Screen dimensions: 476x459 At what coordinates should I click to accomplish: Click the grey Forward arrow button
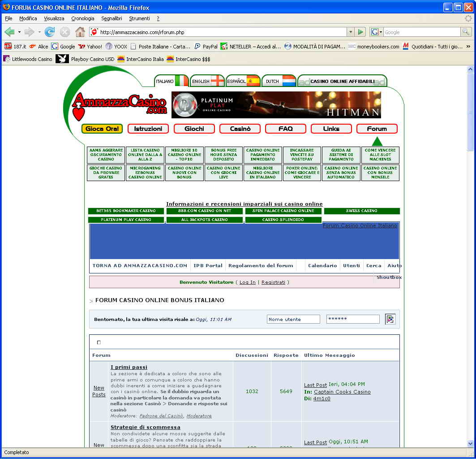pos(30,32)
